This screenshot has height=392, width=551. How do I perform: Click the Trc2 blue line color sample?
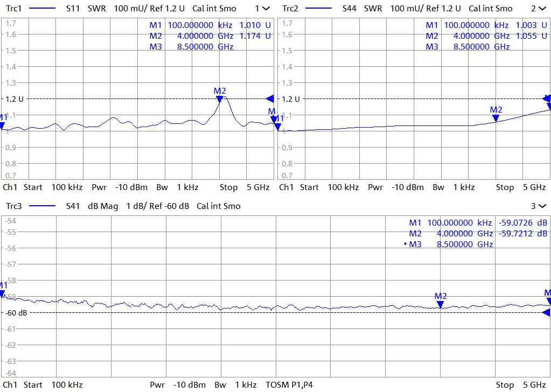pos(317,9)
